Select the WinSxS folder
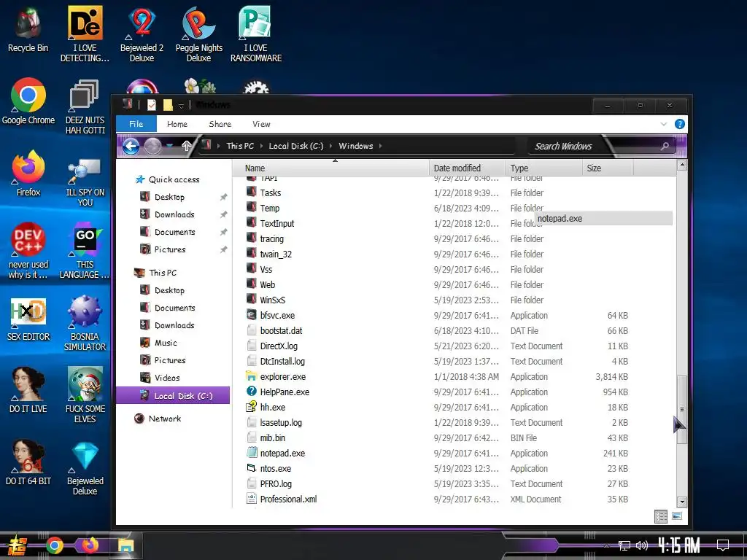The height and width of the screenshot is (560, 747). [x=273, y=300]
